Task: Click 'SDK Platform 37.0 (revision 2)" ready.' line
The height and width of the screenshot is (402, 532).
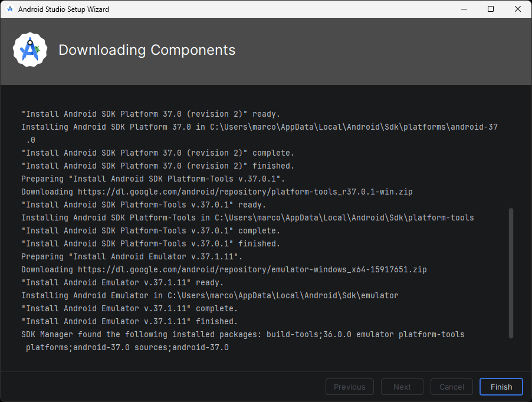Action: point(150,114)
